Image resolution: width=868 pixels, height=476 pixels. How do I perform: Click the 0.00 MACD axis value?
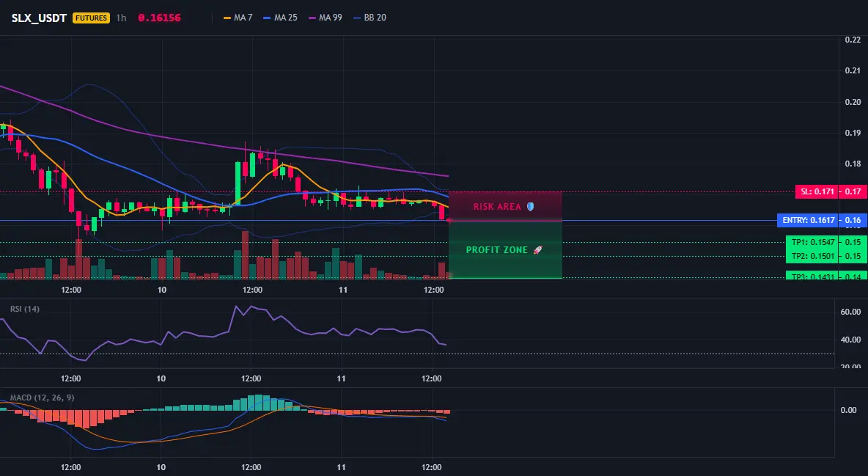pyautogui.click(x=849, y=410)
